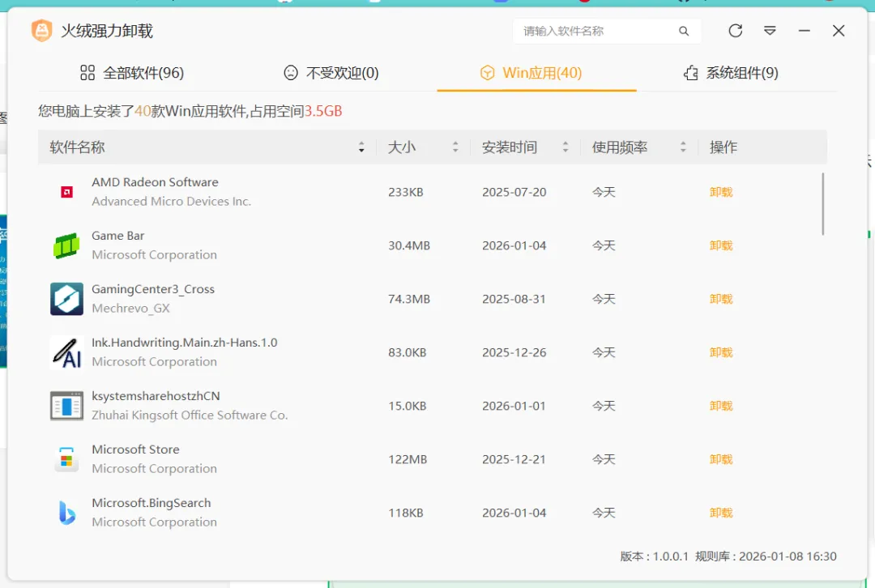
Task: Click the 2026-01-01 install date
Action: (x=514, y=406)
